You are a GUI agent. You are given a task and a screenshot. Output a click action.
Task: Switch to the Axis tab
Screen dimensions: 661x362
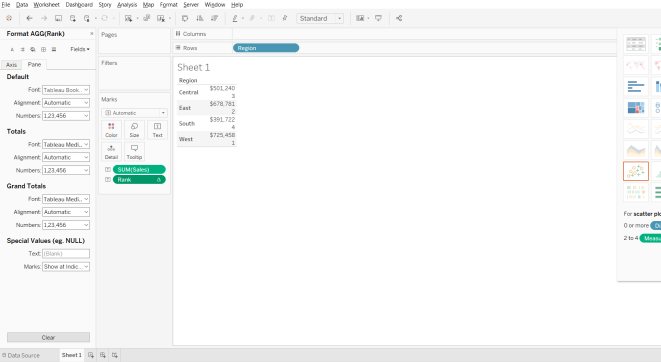pyautogui.click(x=11, y=64)
